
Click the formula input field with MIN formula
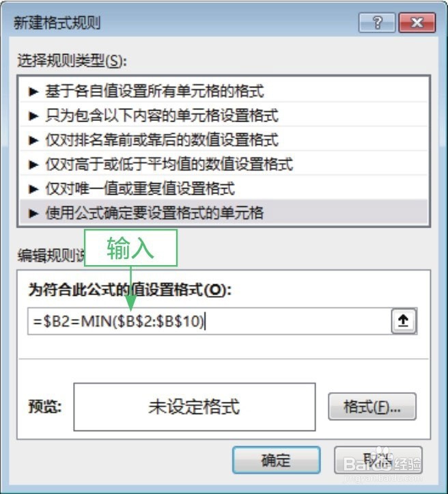[210, 321]
